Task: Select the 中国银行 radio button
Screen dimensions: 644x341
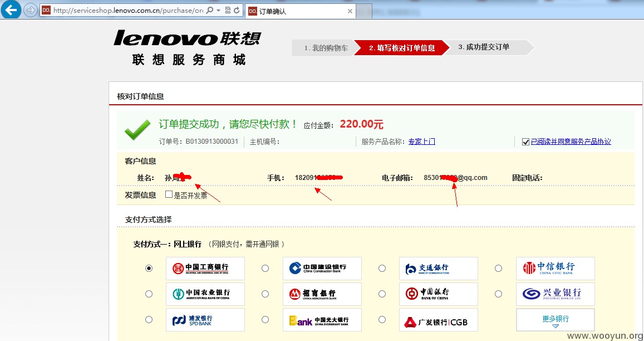Action: coord(382,294)
